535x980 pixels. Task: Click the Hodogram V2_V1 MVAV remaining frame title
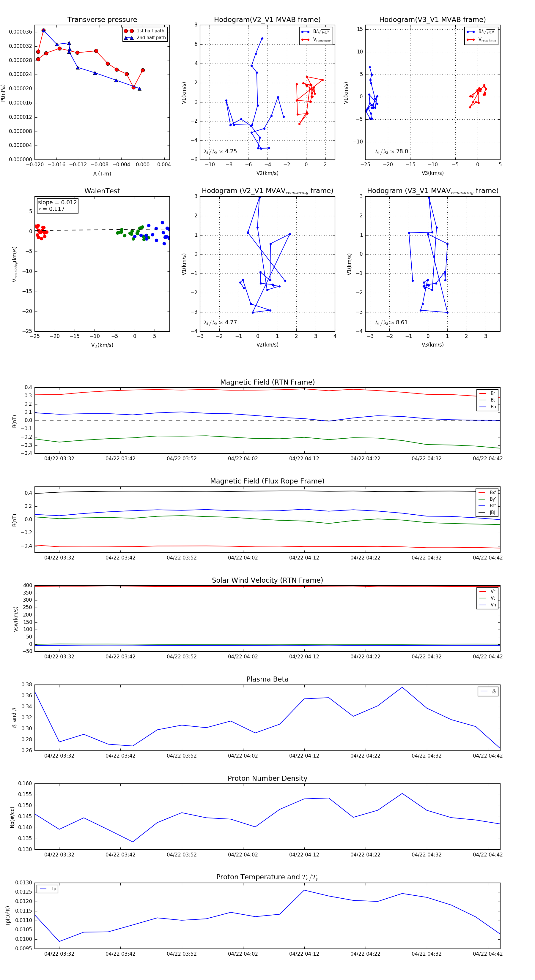(x=267, y=191)
